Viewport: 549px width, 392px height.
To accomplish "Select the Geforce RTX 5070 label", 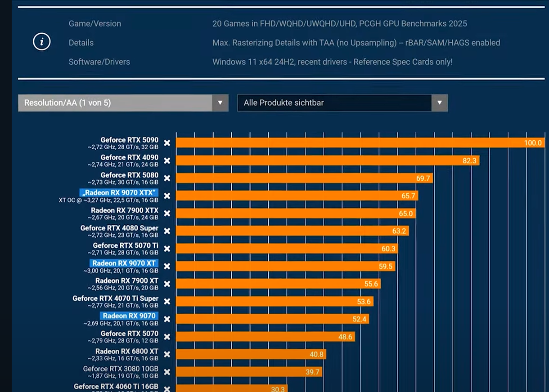I will point(130,334).
